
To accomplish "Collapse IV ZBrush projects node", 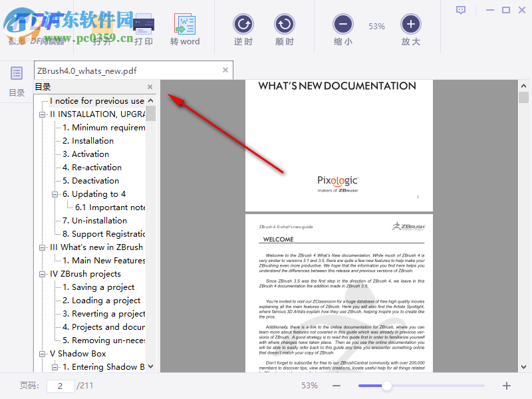I will click(42, 274).
